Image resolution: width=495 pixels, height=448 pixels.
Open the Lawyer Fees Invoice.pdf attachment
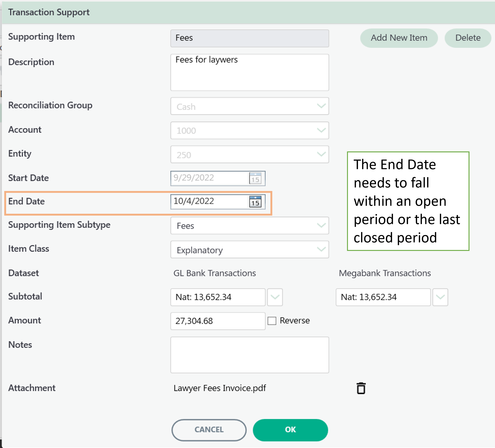220,388
